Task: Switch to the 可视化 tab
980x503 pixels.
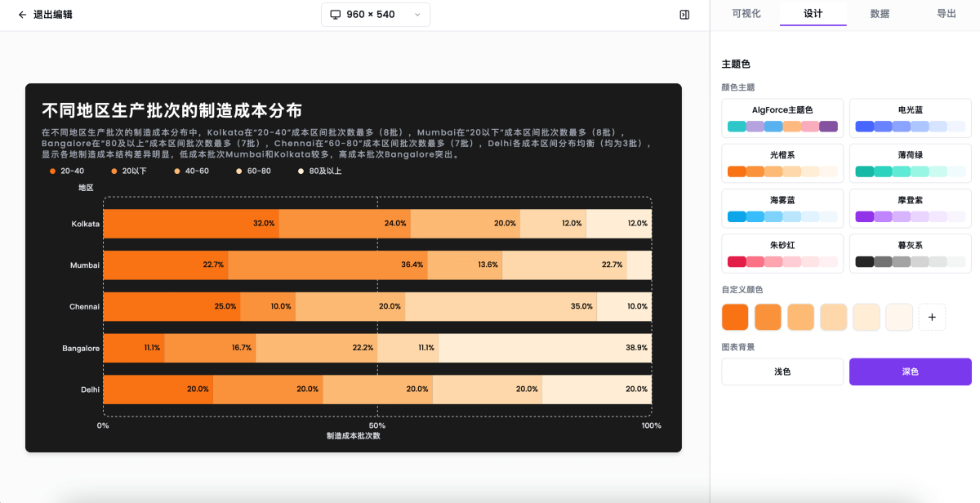Action: tap(746, 14)
